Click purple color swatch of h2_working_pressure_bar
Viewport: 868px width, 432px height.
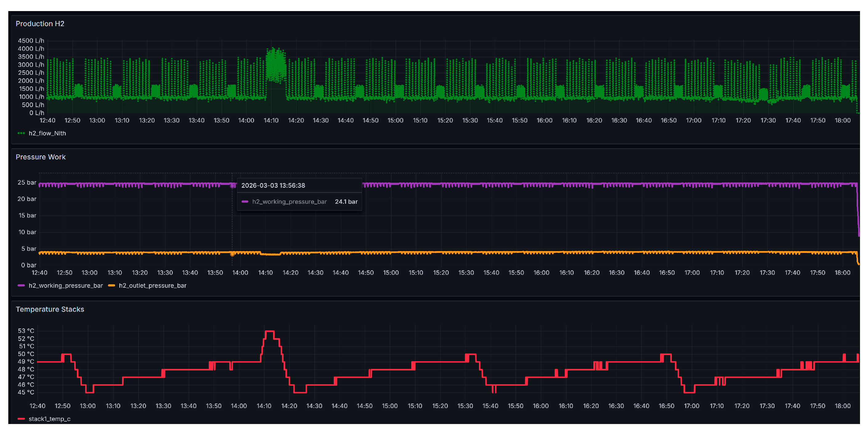21,286
